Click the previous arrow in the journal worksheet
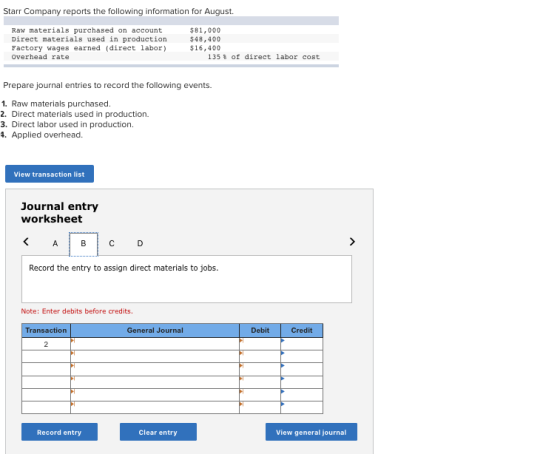The width and height of the screenshot is (560, 454). pos(26,242)
